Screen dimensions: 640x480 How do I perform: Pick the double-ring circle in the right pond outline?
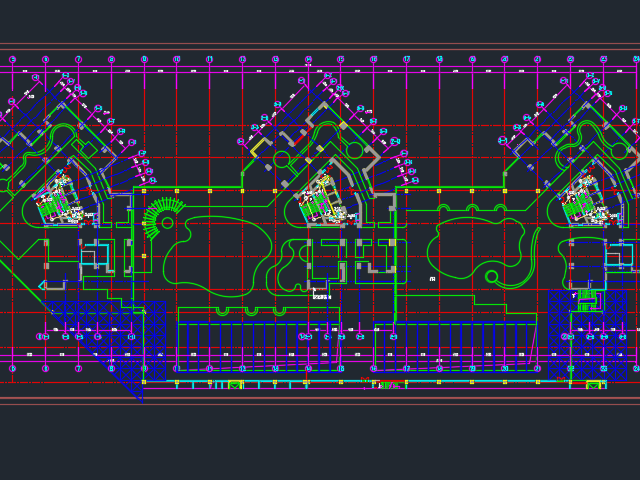pos(492,277)
